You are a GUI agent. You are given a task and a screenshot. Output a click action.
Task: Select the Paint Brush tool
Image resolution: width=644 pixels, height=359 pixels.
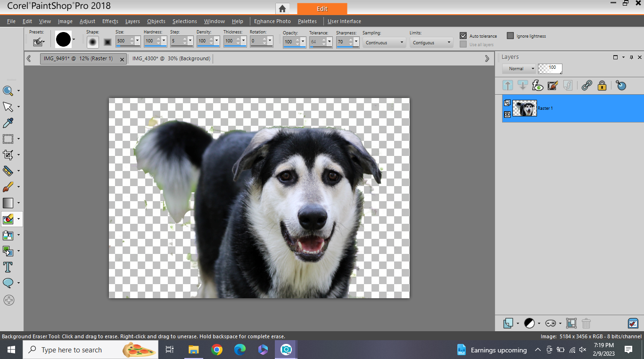(8, 187)
